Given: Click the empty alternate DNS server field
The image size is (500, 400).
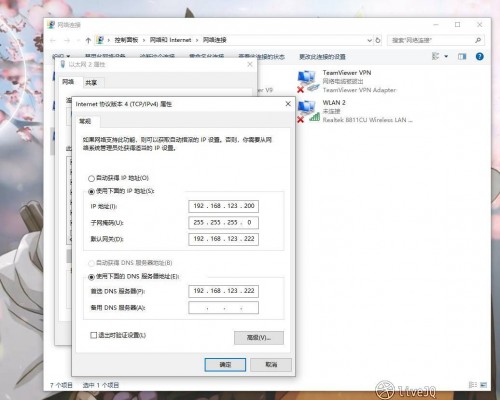Looking at the screenshot, I should tap(223, 308).
